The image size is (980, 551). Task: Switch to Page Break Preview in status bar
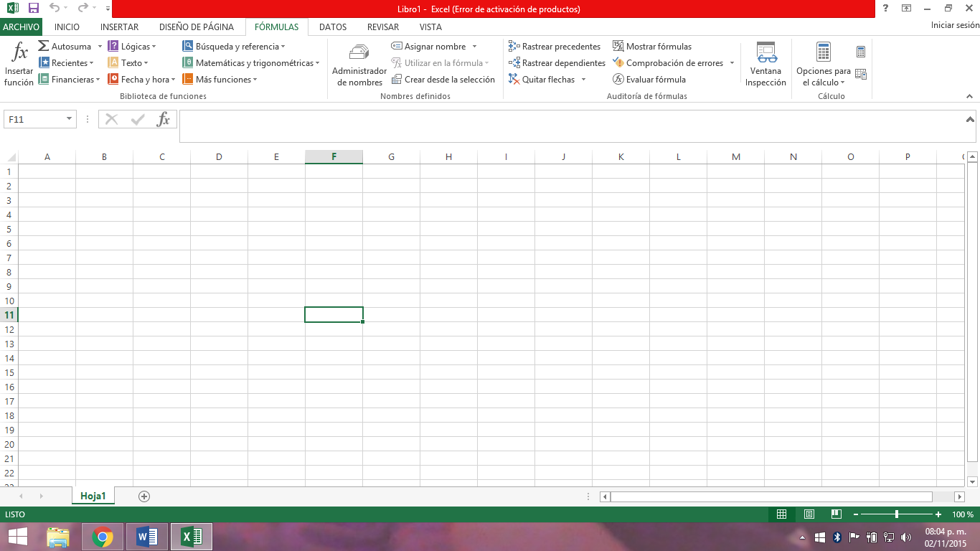[836, 514]
